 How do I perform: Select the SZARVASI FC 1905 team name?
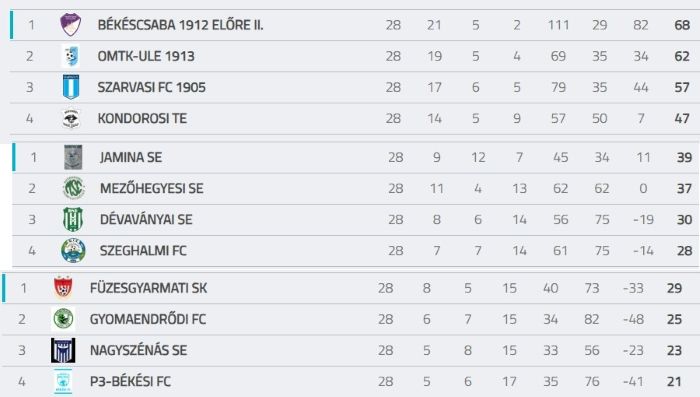coord(152,88)
